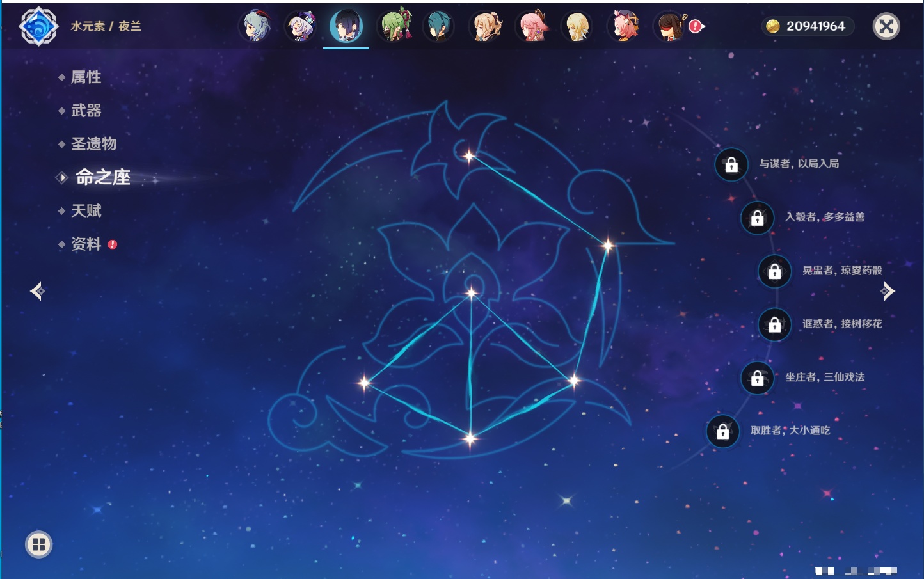The image size is (924, 579).
Task: Click lock icon beside 诓惑者，接树移花
Action: click(x=774, y=325)
